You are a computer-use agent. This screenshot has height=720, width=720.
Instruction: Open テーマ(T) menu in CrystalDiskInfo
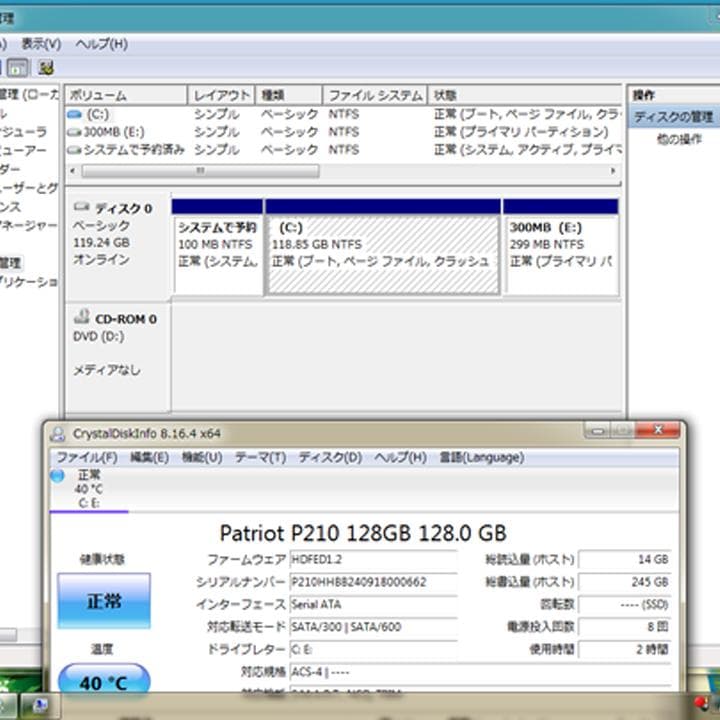[260, 457]
